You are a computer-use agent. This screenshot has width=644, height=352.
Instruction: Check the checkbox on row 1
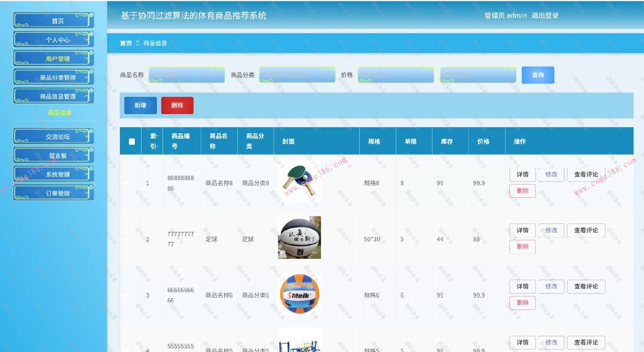127,183
